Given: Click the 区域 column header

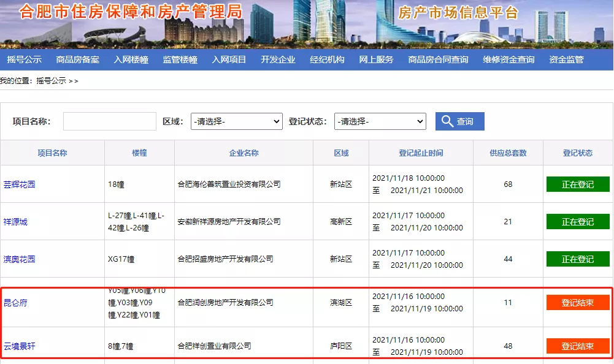Looking at the screenshot, I should tap(341, 153).
